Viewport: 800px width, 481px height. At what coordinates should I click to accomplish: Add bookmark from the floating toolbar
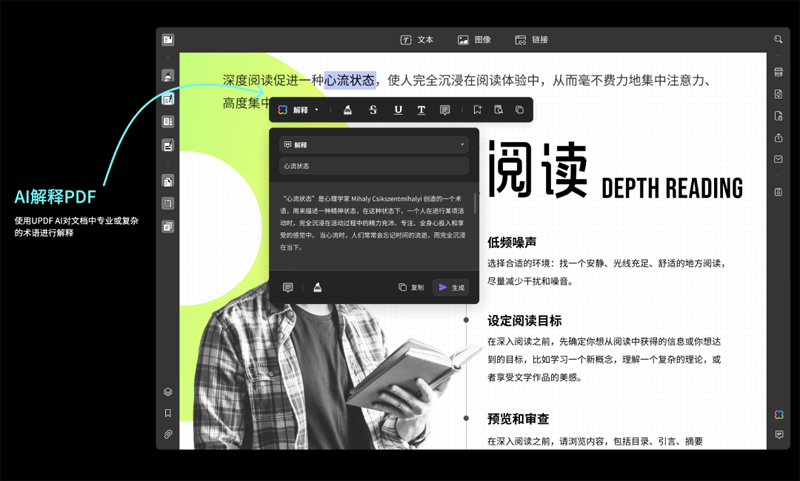pos(477,110)
